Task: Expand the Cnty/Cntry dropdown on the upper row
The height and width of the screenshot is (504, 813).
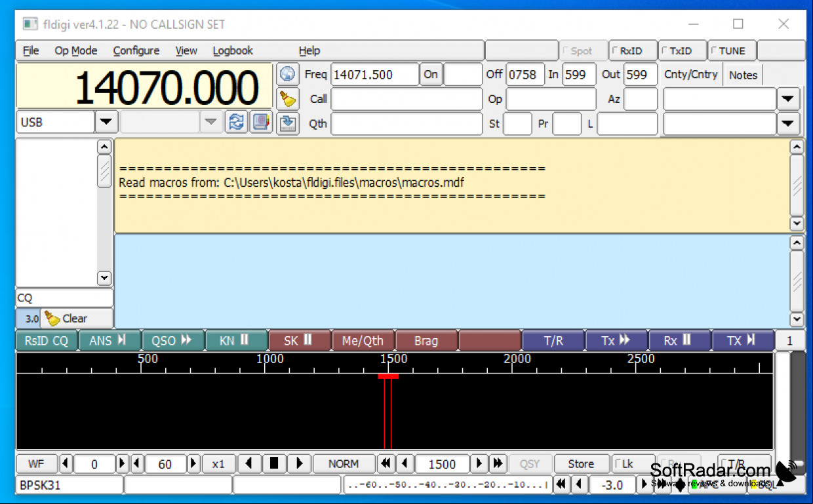Action: tap(787, 99)
